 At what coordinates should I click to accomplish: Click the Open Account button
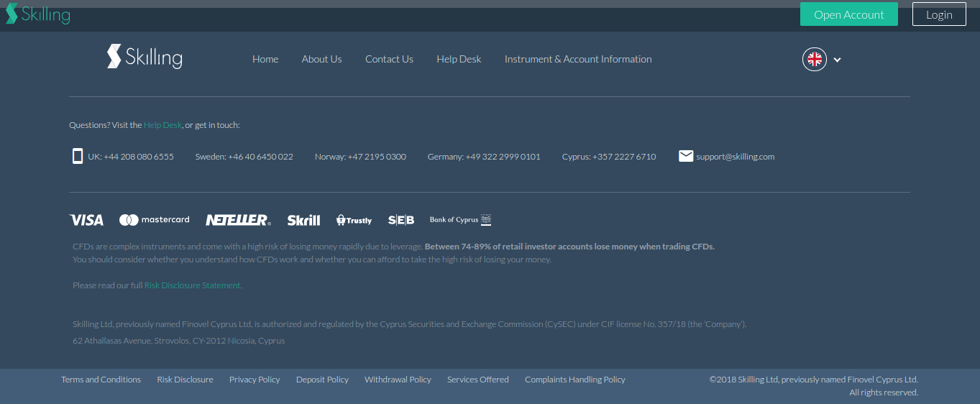coord(849,14)
